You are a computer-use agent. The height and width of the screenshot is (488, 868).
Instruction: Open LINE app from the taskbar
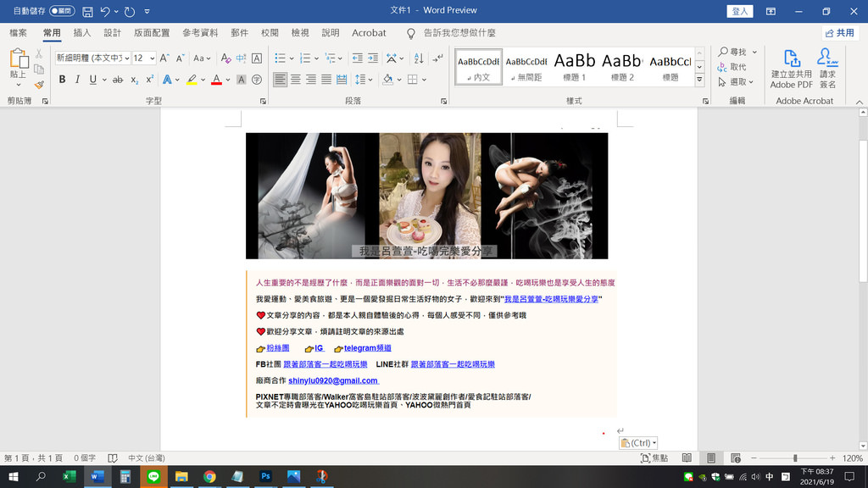153,476
